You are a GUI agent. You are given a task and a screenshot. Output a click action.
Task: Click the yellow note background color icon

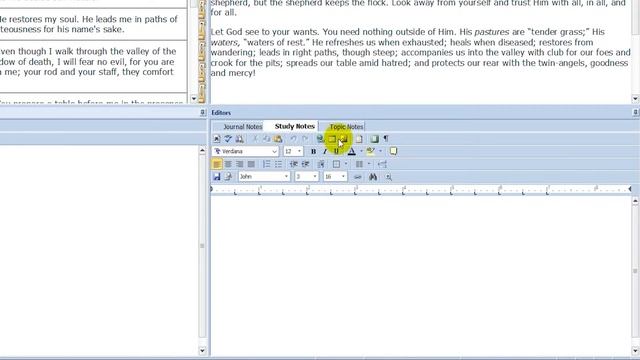pos(393,151)
